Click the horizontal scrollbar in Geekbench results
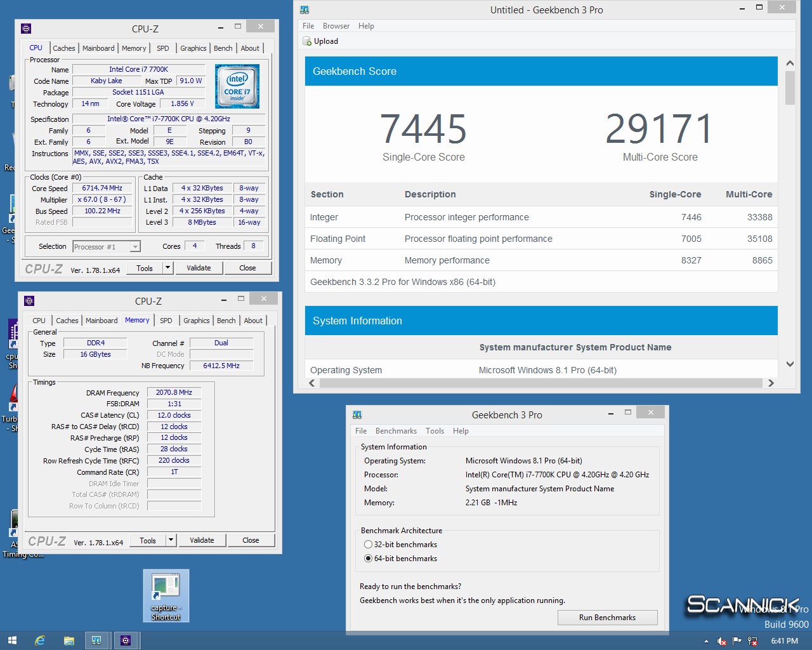This screenshot has width=812, height=650. [540, 383]
